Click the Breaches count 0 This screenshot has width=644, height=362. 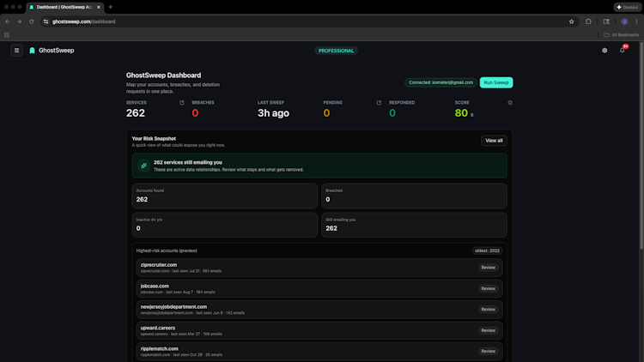[195, 113]
